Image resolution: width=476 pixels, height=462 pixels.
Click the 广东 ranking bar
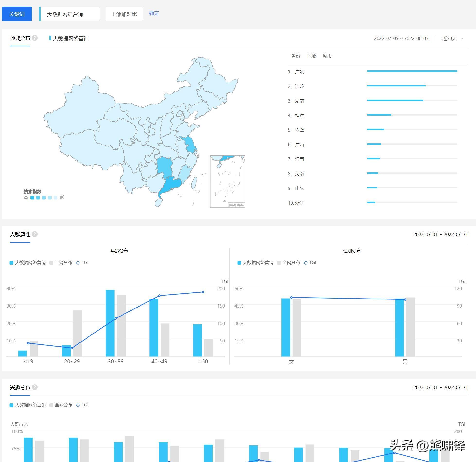tap(412, 71)
